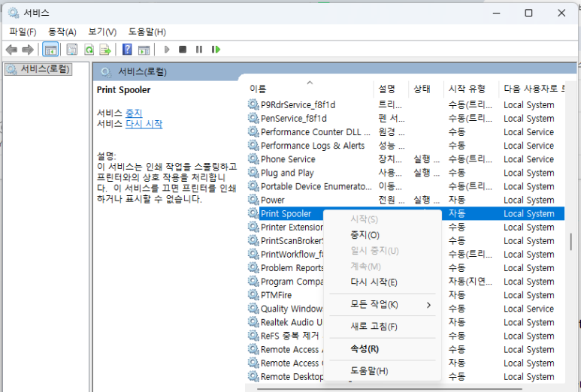581x392 pixels.
Task: Click gear icon beside Power service
Action: (x=253, y=200)
